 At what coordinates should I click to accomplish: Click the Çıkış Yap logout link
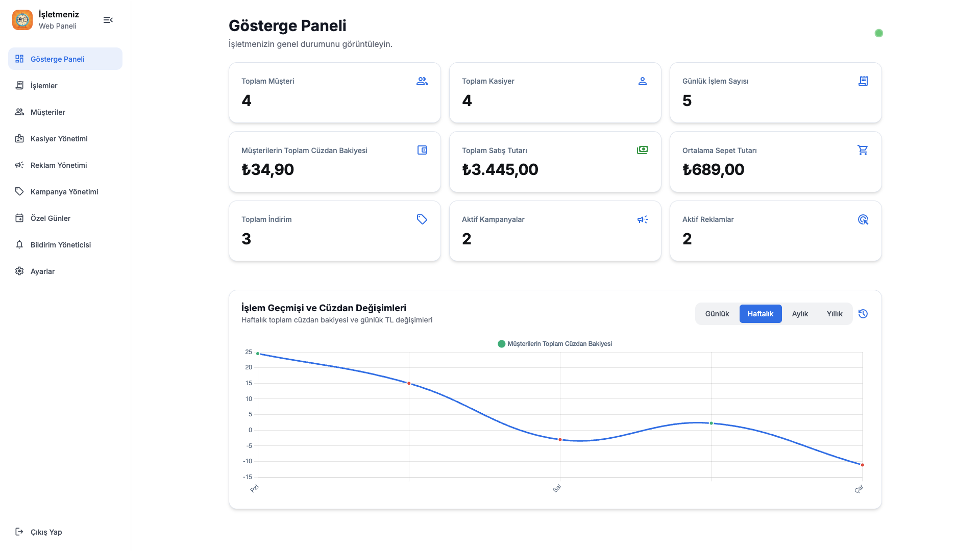(x=46, y=532)
